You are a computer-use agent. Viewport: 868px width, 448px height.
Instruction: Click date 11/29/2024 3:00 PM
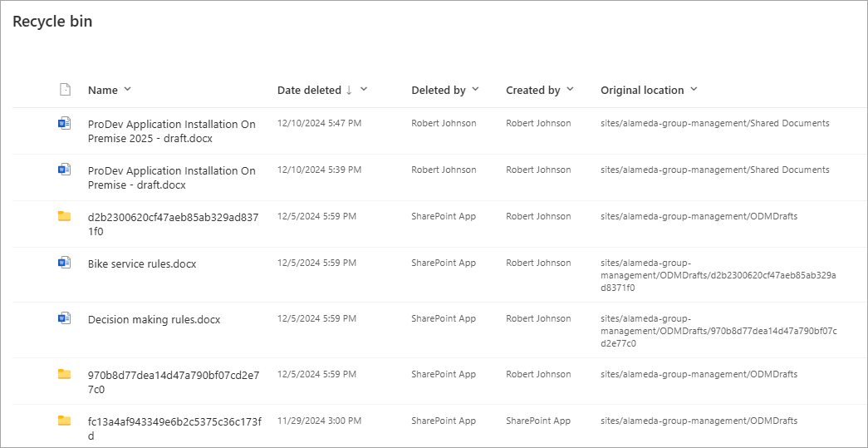click(x=320, y=421)
